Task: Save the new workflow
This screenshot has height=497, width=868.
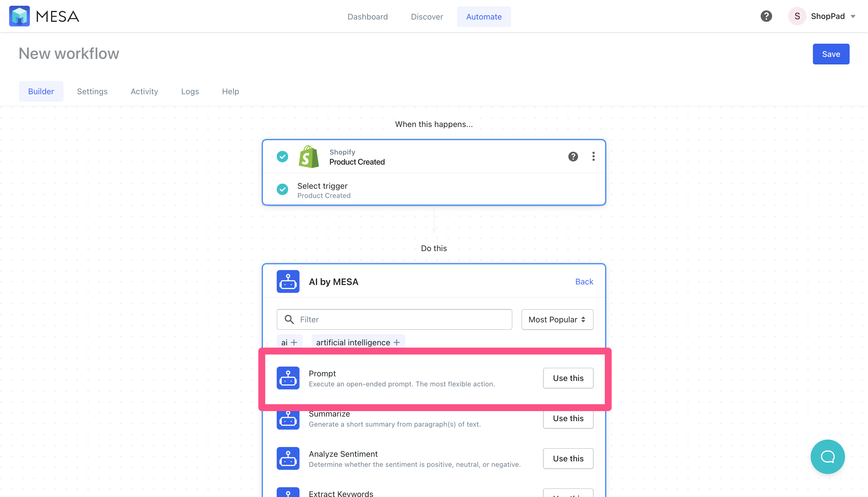Action: pyautogui.click(x=831, y=54)
